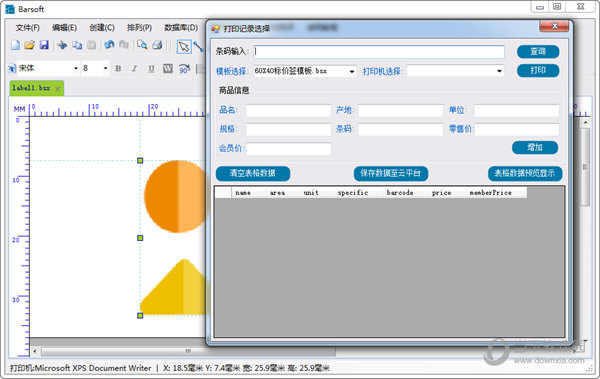The height and width of the screenshot is (379, 600).
Task: Click the 保存数据至云平台 button
Action: coord(391,173)
